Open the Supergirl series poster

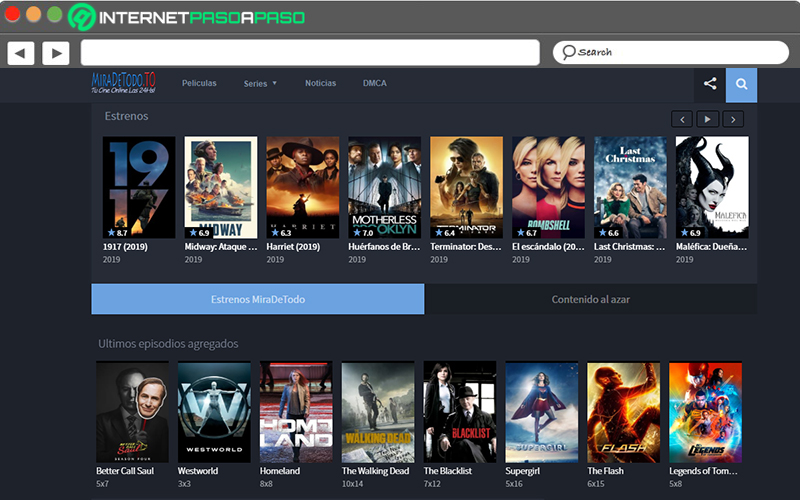[x=542, y=412]
